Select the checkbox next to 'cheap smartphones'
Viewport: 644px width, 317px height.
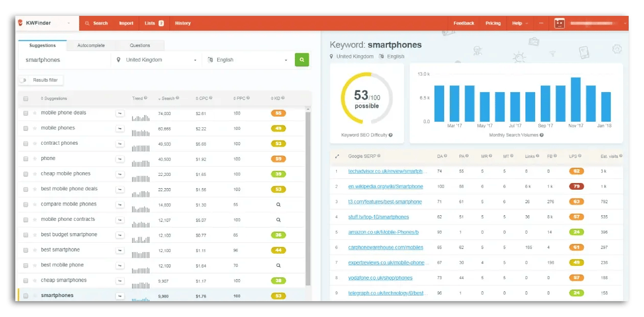[26, 280]
